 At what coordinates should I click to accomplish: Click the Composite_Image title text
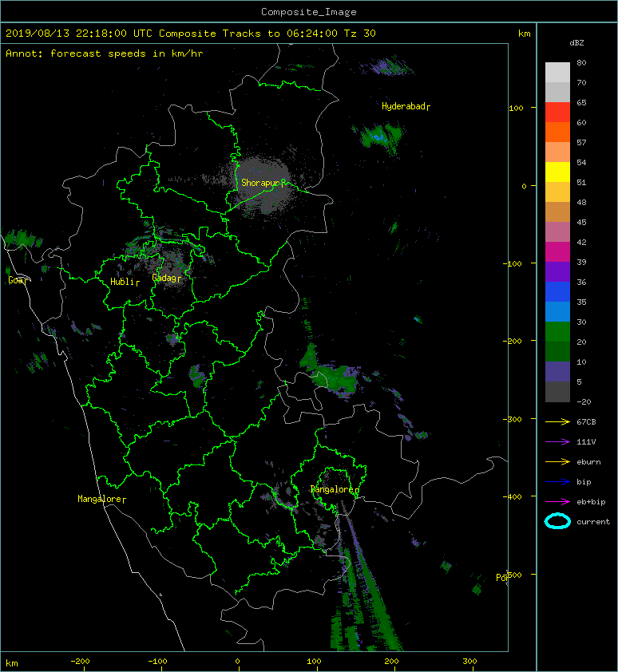[309, 12]
